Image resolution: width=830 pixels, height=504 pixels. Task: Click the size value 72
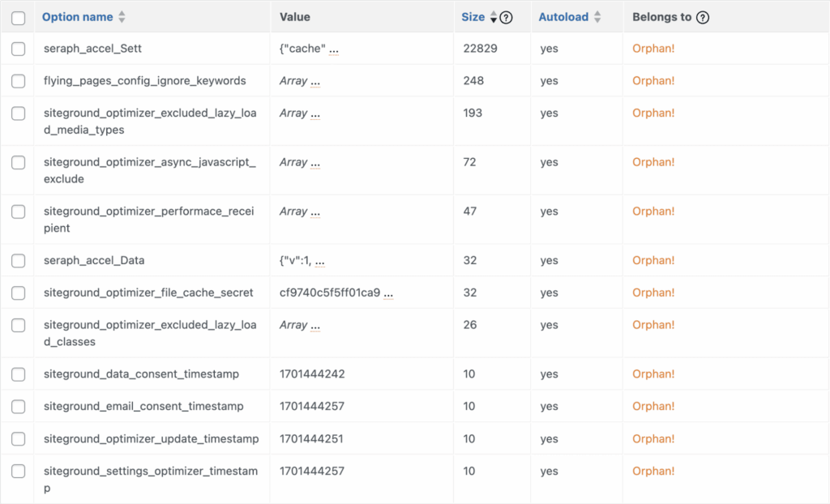click(x=469, y=162)
